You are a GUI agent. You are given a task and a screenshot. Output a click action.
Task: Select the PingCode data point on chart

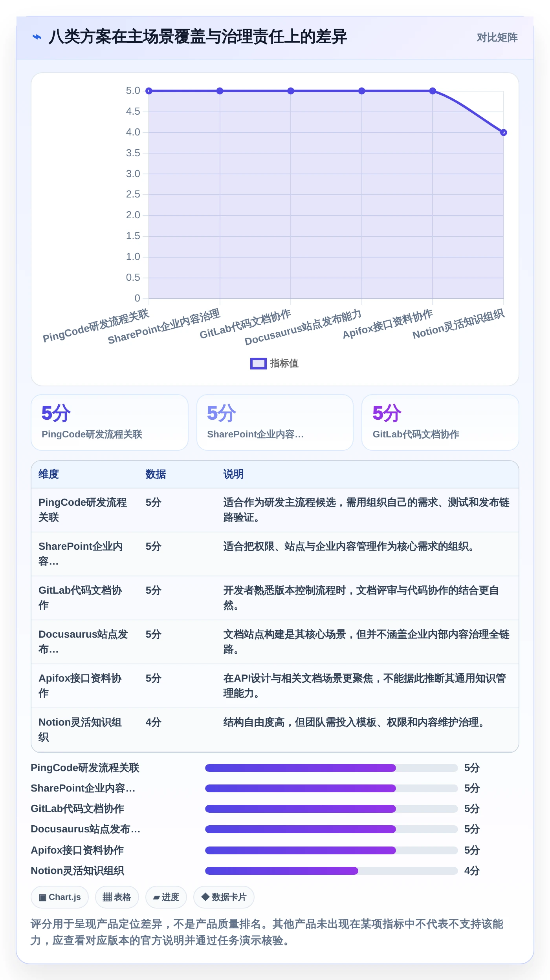[149, 91]
